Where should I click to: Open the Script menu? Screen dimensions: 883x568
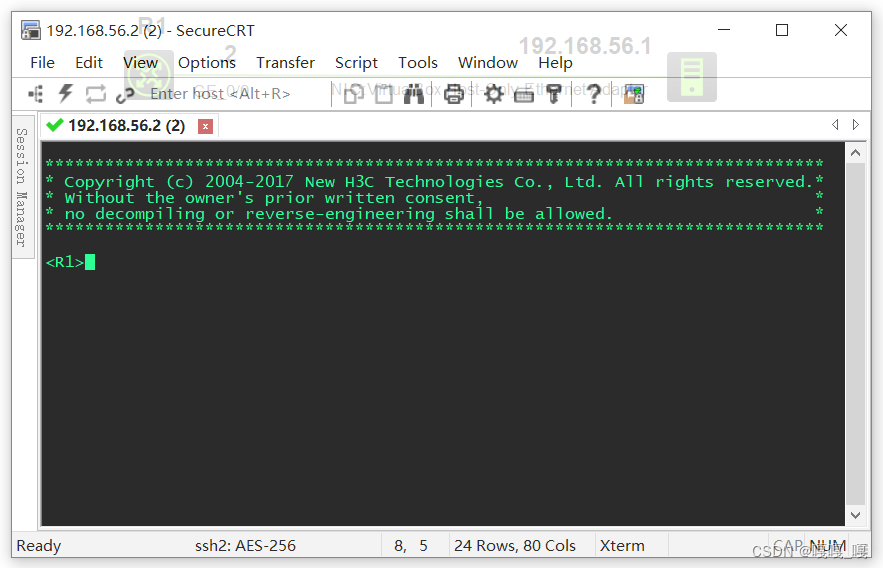356,62
